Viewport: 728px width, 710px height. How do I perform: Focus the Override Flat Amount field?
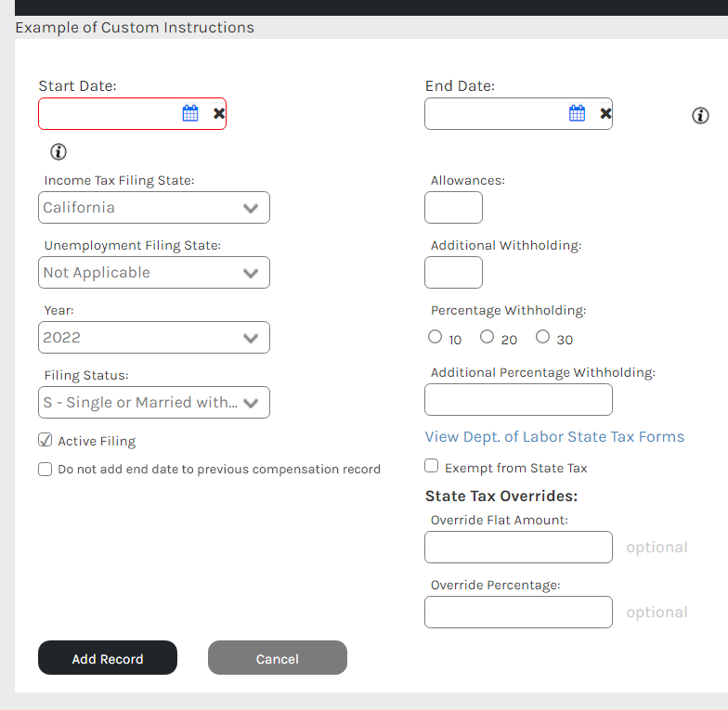coord(518,548)
